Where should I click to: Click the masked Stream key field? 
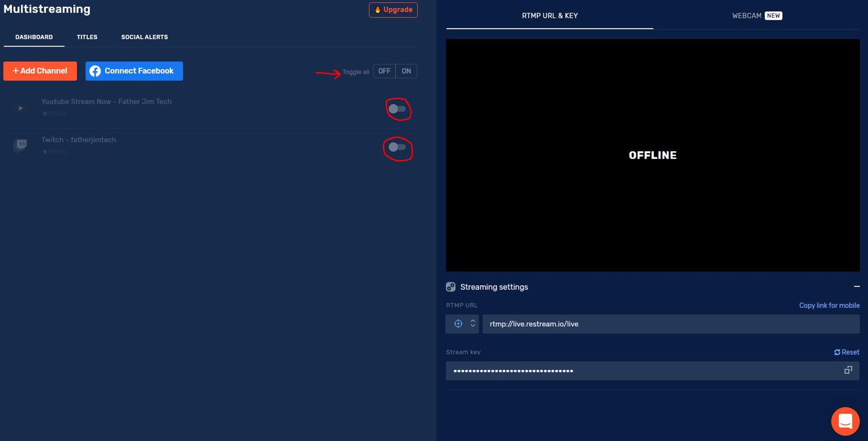point(652,371)
